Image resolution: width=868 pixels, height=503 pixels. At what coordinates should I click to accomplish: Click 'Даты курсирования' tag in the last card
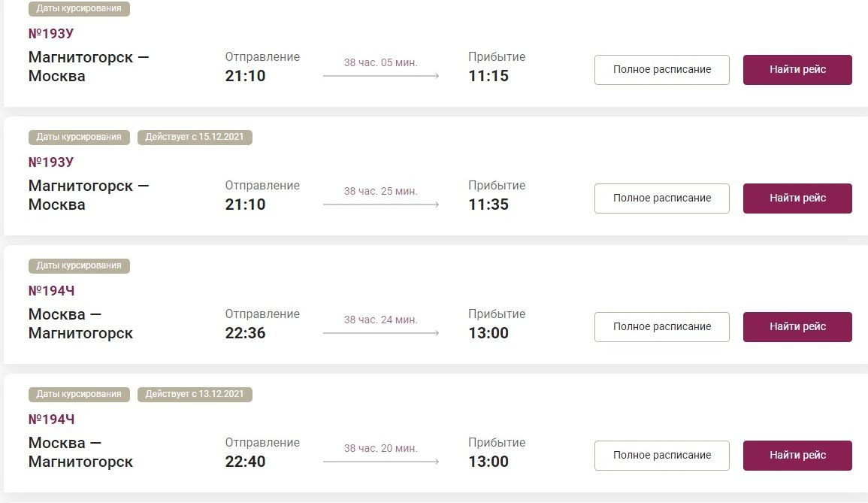[x=79, y=395]
